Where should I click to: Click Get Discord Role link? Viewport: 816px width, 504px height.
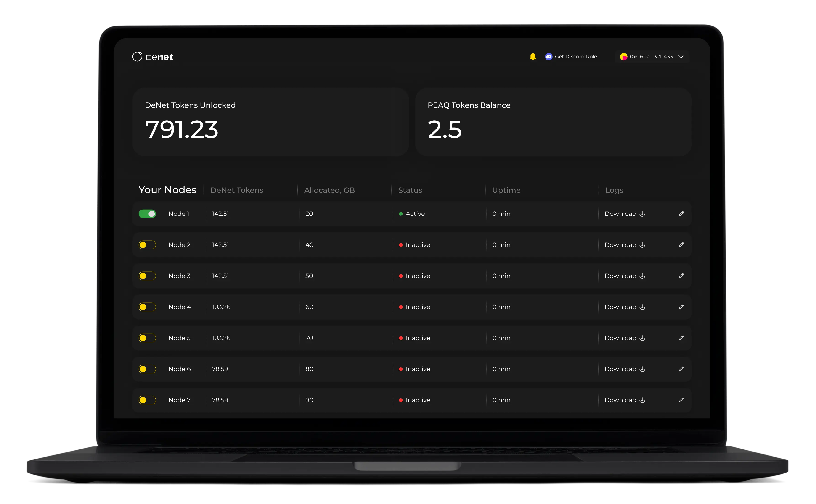click(576, 57)
